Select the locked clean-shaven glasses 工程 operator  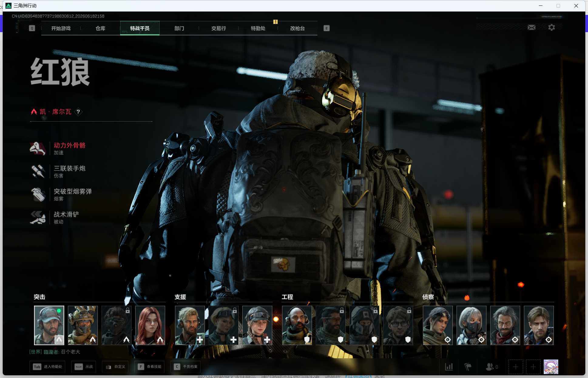[398, 325]
